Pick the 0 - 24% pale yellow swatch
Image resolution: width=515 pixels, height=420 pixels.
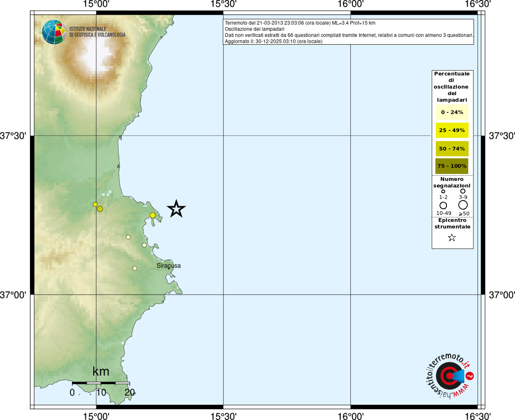click(452, 112)
